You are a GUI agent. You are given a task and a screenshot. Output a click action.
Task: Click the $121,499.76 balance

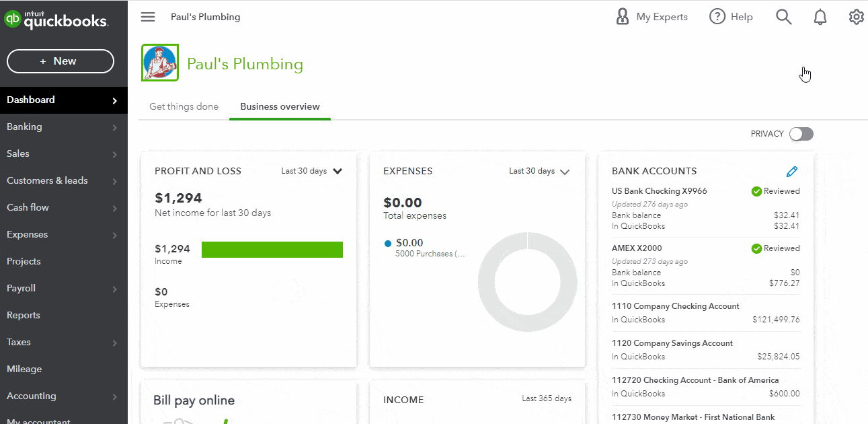776,320
